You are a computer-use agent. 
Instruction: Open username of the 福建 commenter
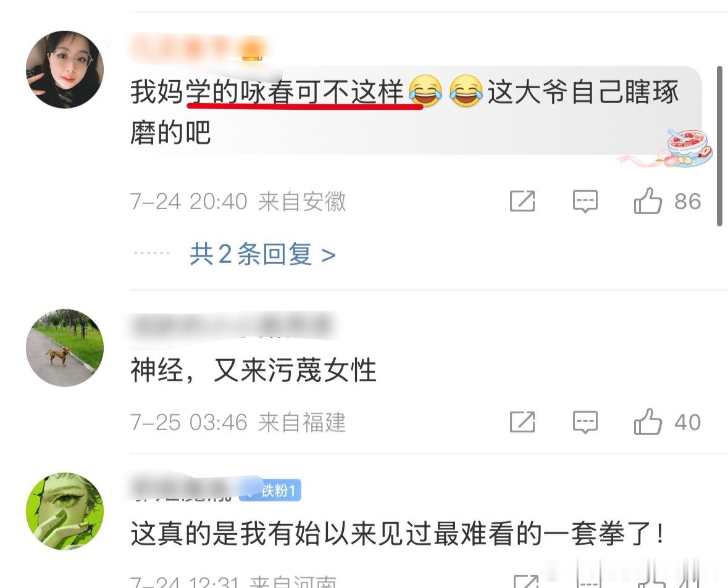(x=232, y=326)
